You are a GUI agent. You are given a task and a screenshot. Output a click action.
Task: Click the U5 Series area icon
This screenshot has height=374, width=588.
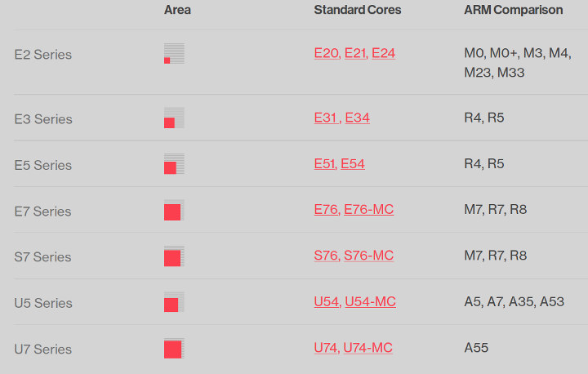pos(174,302)
